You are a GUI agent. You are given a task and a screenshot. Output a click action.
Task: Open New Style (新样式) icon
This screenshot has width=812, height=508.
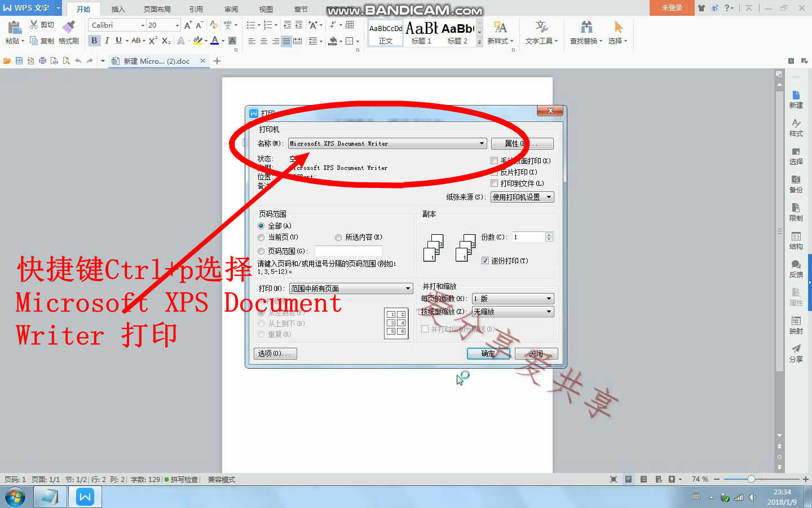coord(500,32)
